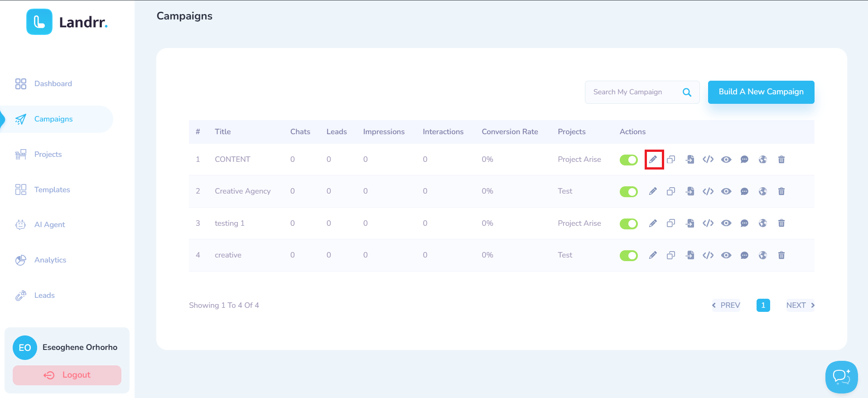This screenshot has width=868, height=398.
Task: Click the Conversion Rate column header
Action: [x=510, y=132]
